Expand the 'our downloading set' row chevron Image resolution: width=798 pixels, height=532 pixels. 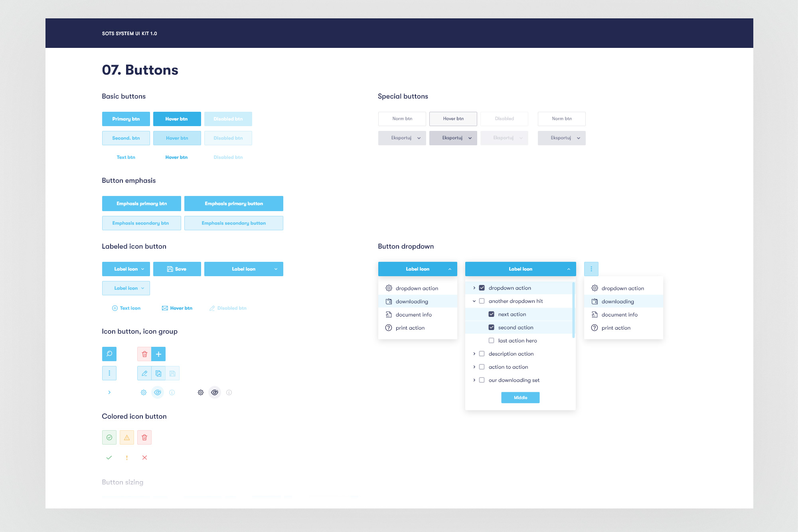474,380
